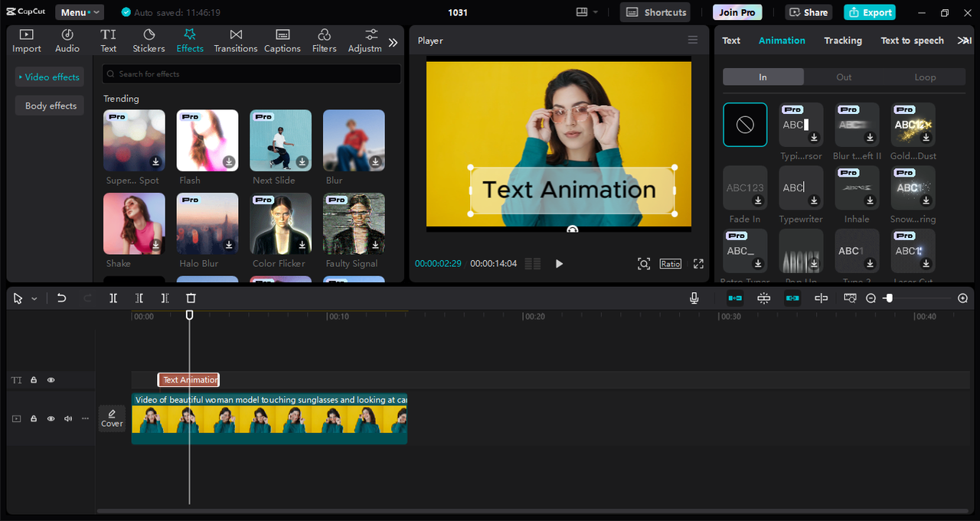Image resolution: width=980 pixels, height=521 pixels.
Task: Expand more media tabs with double chevron
Action: click(393, 43)
